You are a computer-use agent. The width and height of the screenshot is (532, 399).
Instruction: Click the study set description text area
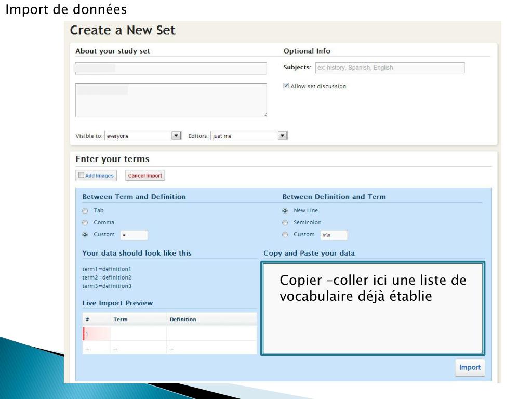(171, 100)
